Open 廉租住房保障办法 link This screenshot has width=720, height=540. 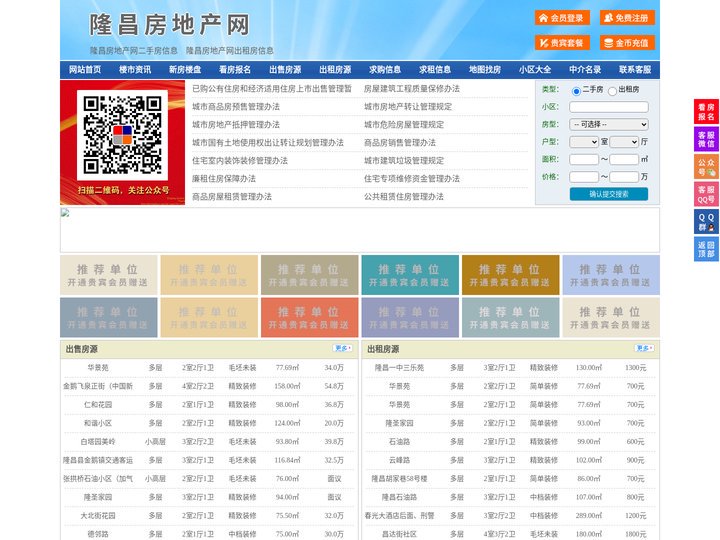[x=224, y=178]
